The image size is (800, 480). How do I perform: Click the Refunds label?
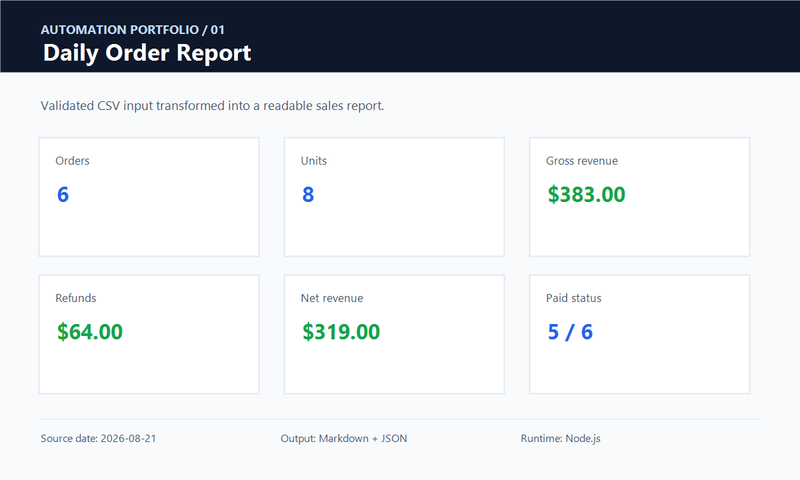pyautogui.click(x=76, y=298)
